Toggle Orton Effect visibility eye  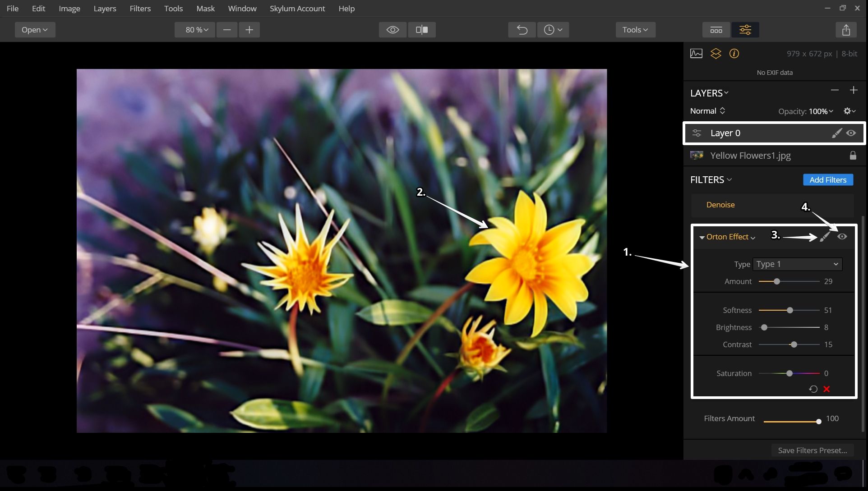pyautogui.click(x=842, y=237)
